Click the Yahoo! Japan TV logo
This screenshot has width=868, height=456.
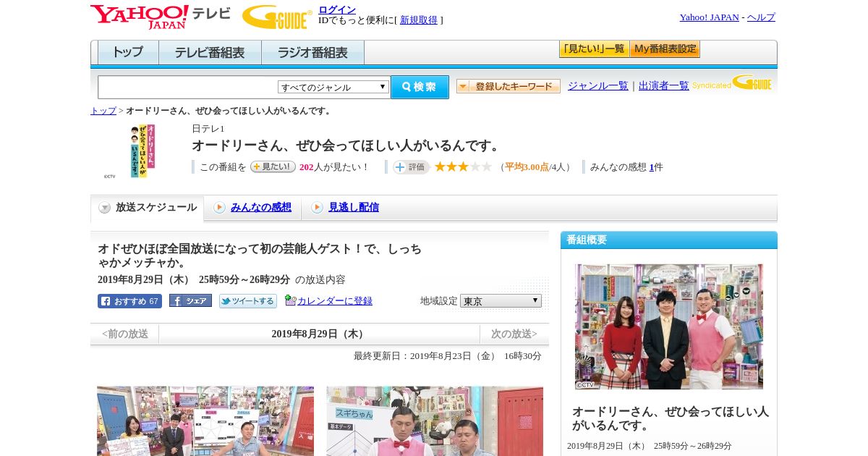pyautogui.click(x=161, y=17)
